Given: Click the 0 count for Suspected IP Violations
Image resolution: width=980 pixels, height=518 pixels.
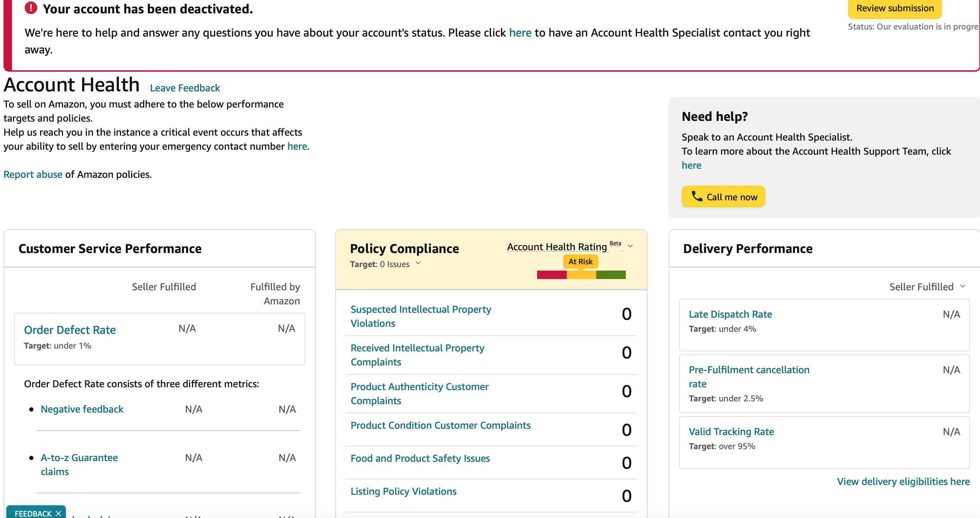Looking at the screenshot, I should (626, 314).
